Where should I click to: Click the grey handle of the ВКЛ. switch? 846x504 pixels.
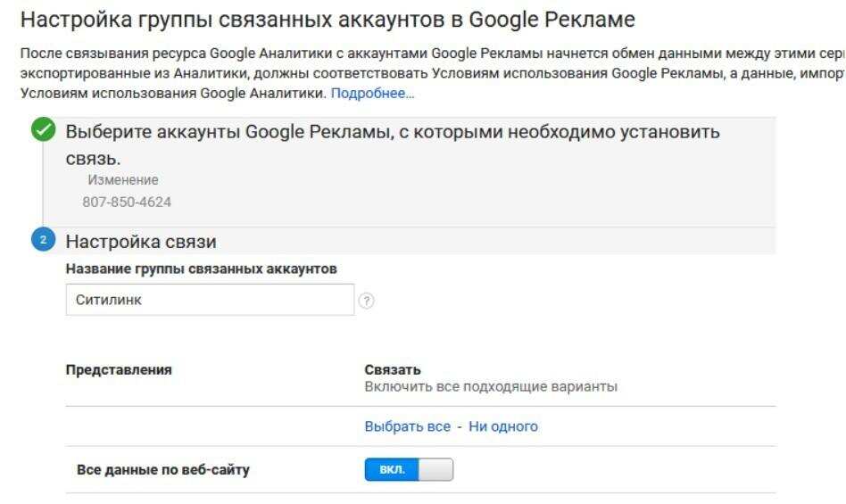point(436,469)
